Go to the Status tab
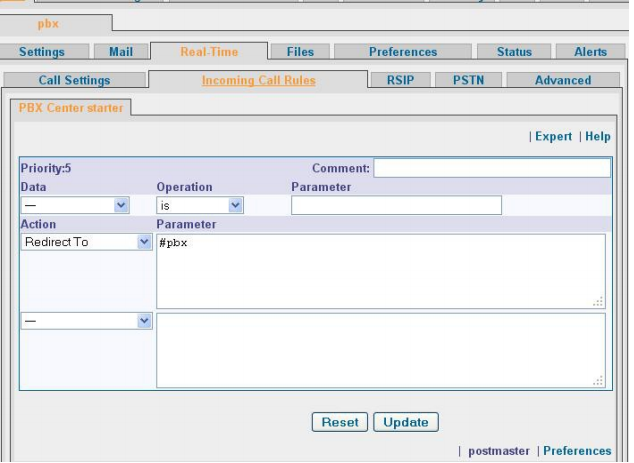634x463 pixels. point(514,52)
